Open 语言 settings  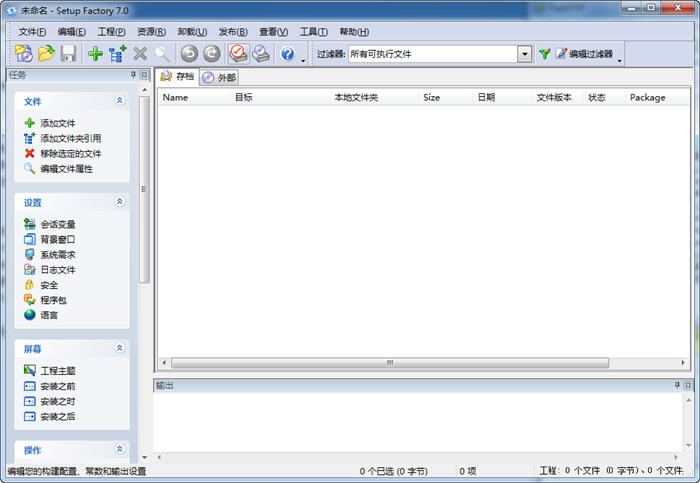pyautogui.click(x=41, y=315)
